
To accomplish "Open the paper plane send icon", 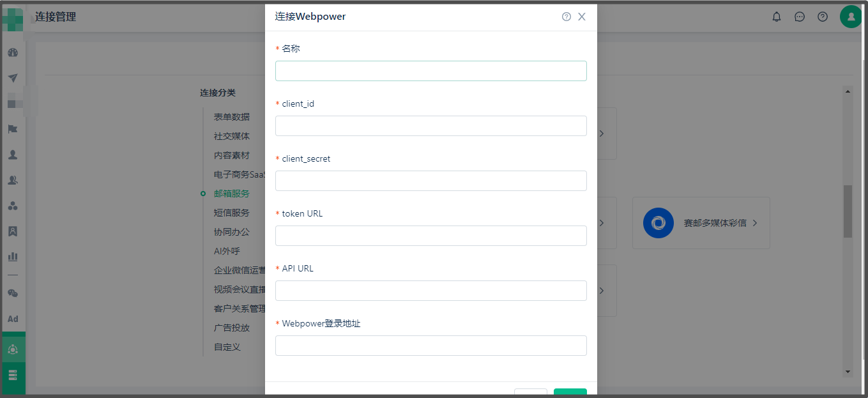I will [13, 78].
